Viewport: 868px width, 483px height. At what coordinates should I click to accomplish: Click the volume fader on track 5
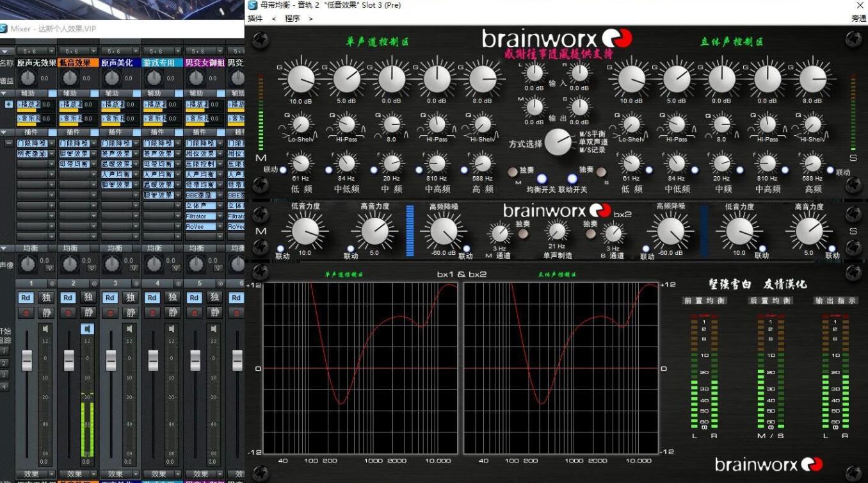pyautogui.click(x=195, y=360)
